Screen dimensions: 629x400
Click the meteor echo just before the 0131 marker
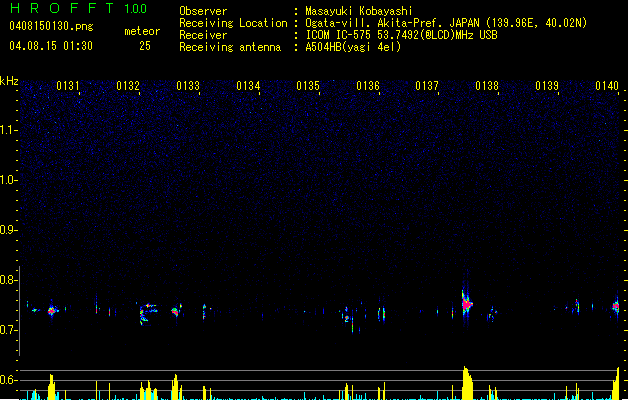(52, 310)
